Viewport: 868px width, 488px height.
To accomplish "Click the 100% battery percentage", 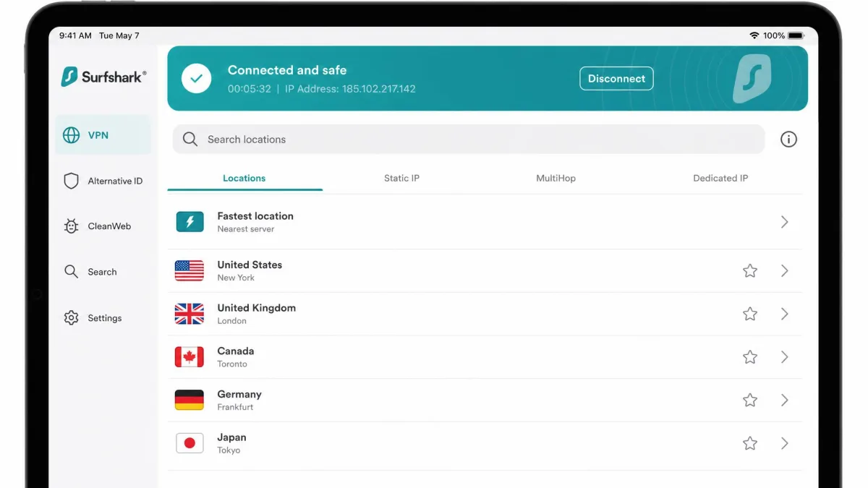I will click(774, 35).
